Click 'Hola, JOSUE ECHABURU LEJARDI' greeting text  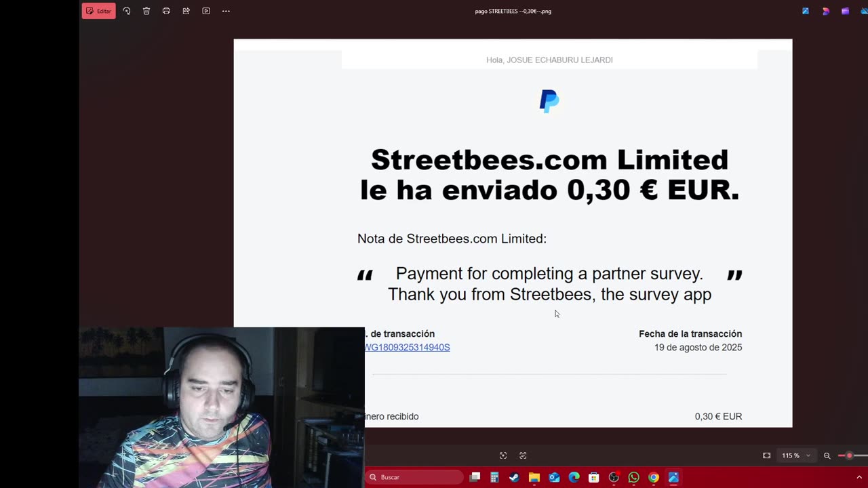549,60
